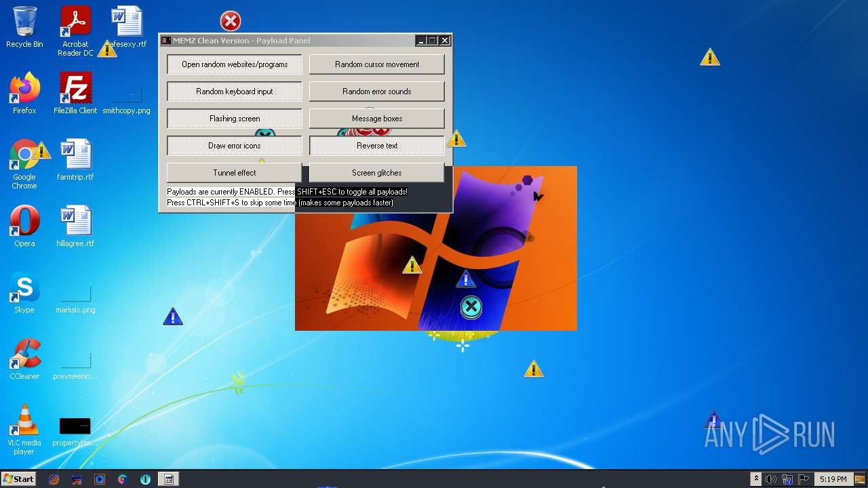Click the Start button
This screenshot has height=488, width=868.
coord(19,479)
